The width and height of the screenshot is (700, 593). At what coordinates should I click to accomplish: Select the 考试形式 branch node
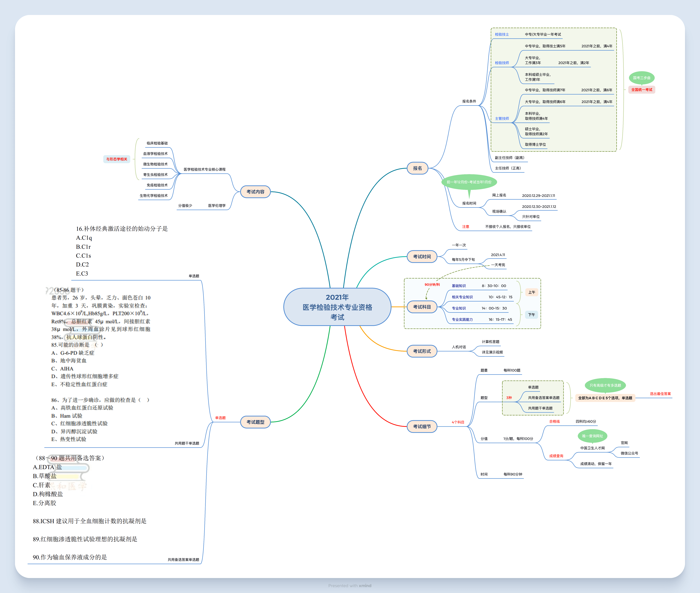pyautogui.click(x=422, y=351)
